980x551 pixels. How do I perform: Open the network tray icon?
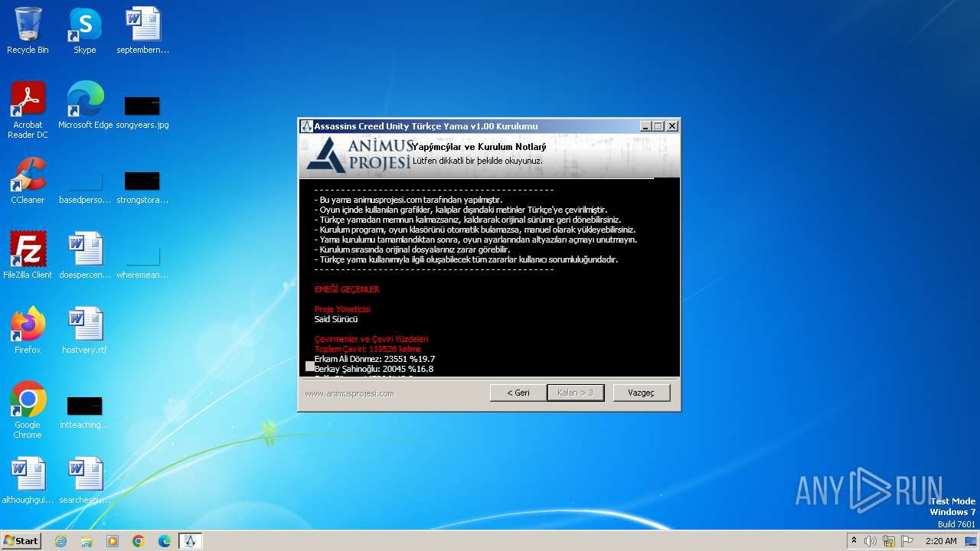pos(889,541)
